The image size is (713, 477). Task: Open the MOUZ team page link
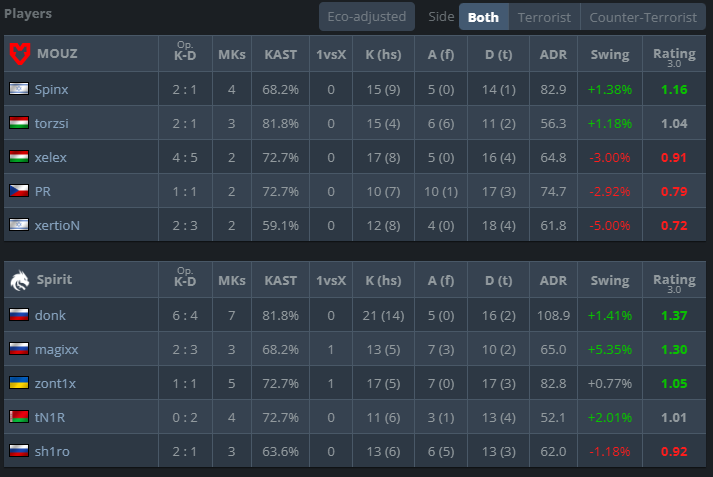pos(57,54)
